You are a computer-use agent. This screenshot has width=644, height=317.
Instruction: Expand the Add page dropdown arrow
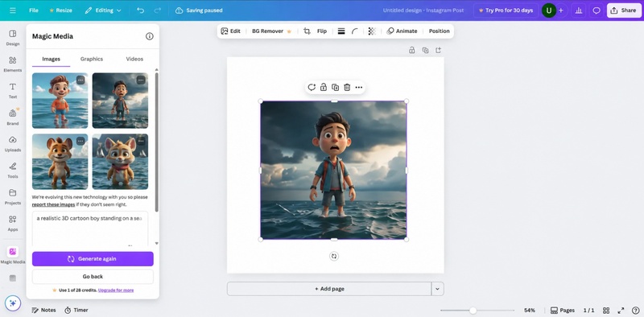coord(437,289)
